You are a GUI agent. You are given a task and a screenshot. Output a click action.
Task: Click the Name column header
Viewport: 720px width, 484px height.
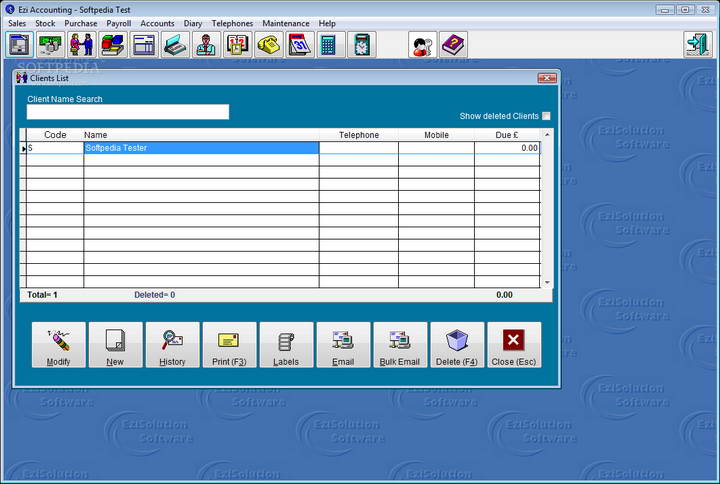point(202,135)
